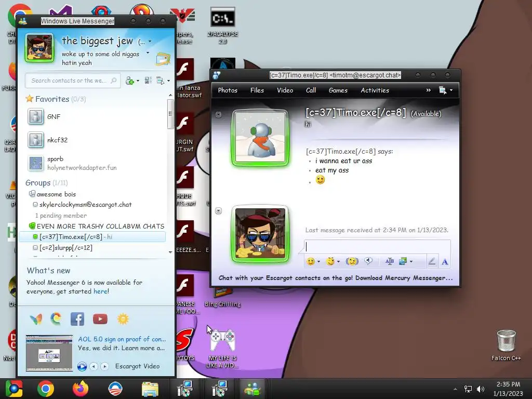532x399 pixels.
Task: Go to next video item
Action: (x=105, y=366)
